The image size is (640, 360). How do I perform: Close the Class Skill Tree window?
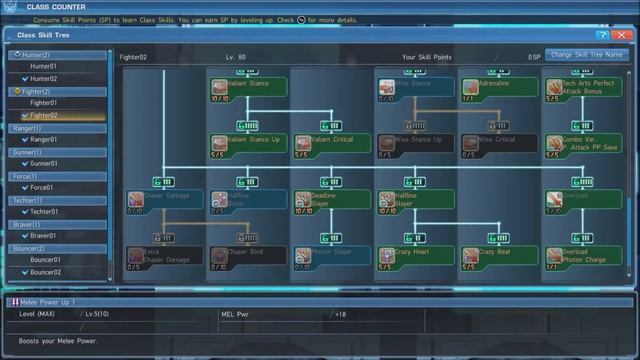(x=621, y=35)
